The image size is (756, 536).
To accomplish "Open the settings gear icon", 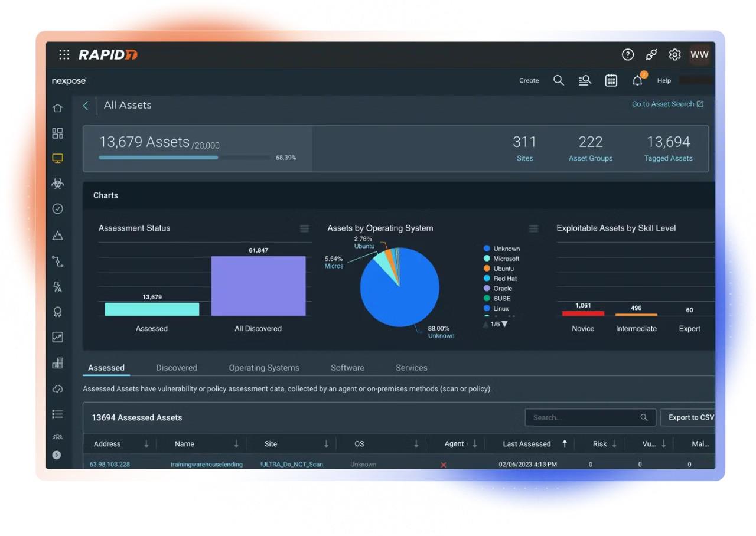I will click(674, 55).
